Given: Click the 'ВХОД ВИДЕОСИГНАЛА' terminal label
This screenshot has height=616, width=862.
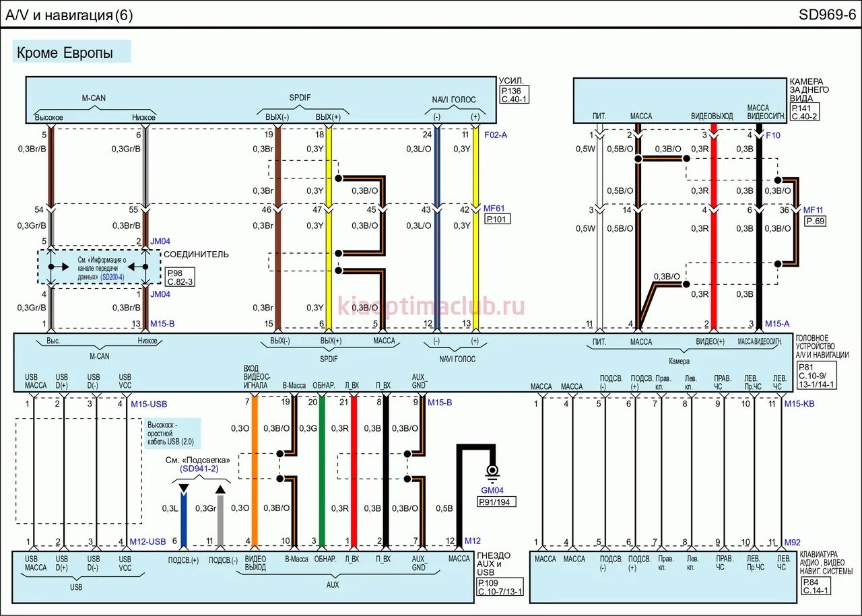Looking at the screenshot, I should tap(257, 377).
